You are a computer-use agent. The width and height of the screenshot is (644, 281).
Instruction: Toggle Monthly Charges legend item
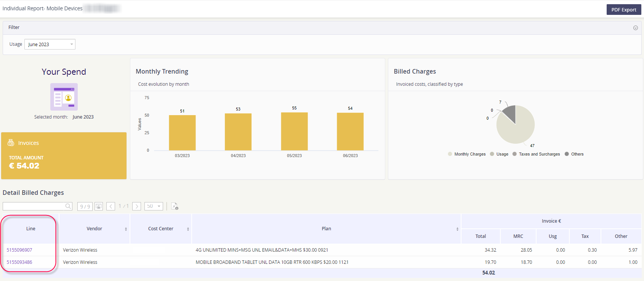point(467,154)
